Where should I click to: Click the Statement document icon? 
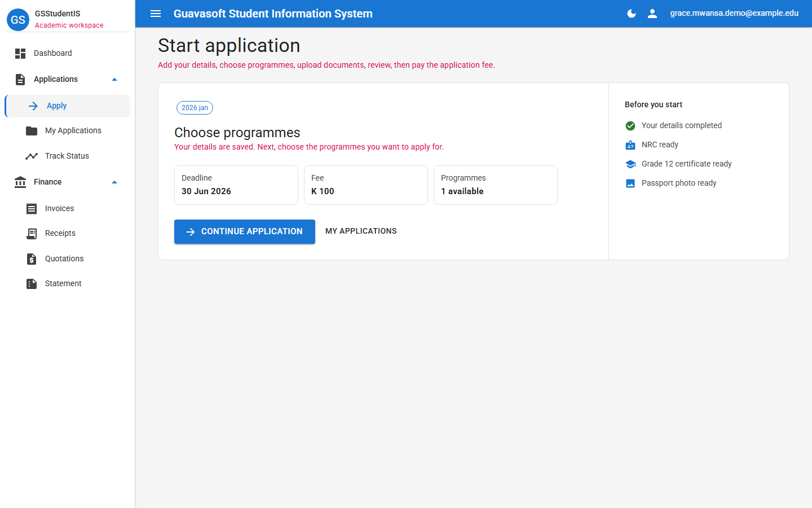[32, 284]
